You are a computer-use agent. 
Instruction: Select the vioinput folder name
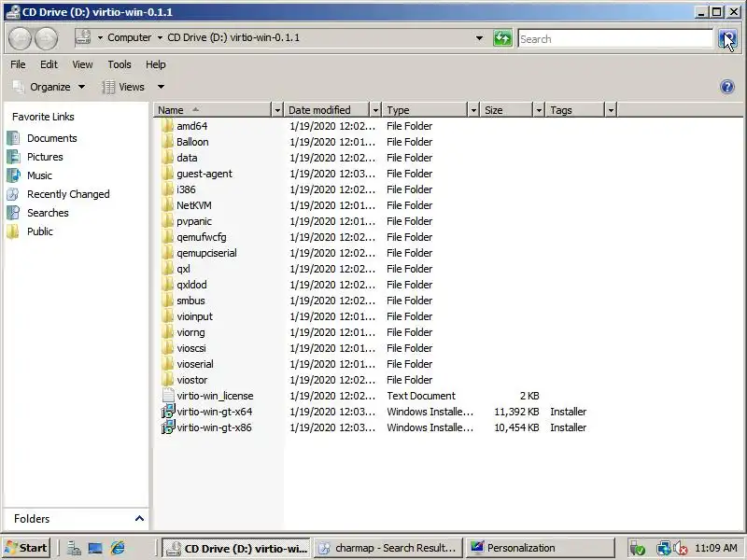tap(194, 316)
